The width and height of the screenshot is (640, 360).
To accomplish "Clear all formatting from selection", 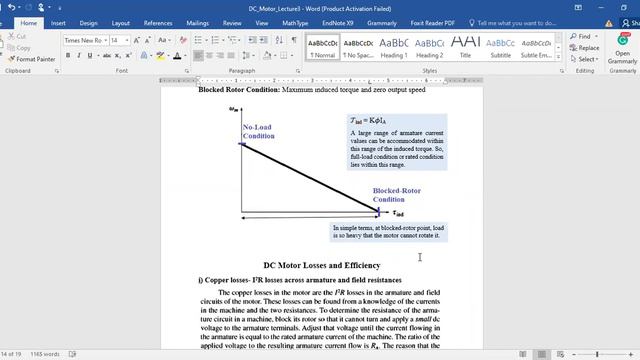I will [183, 40].
